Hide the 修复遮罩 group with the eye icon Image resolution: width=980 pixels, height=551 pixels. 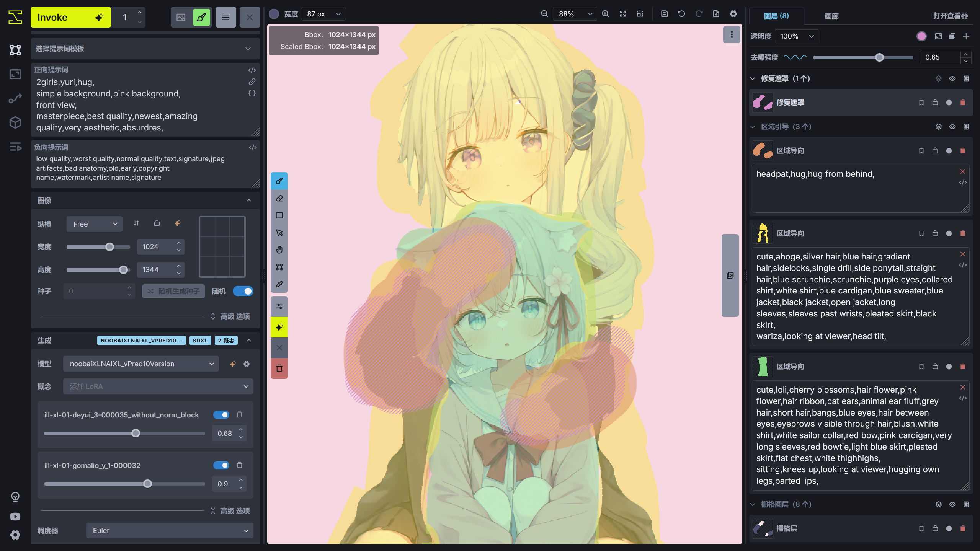point(952,78)
